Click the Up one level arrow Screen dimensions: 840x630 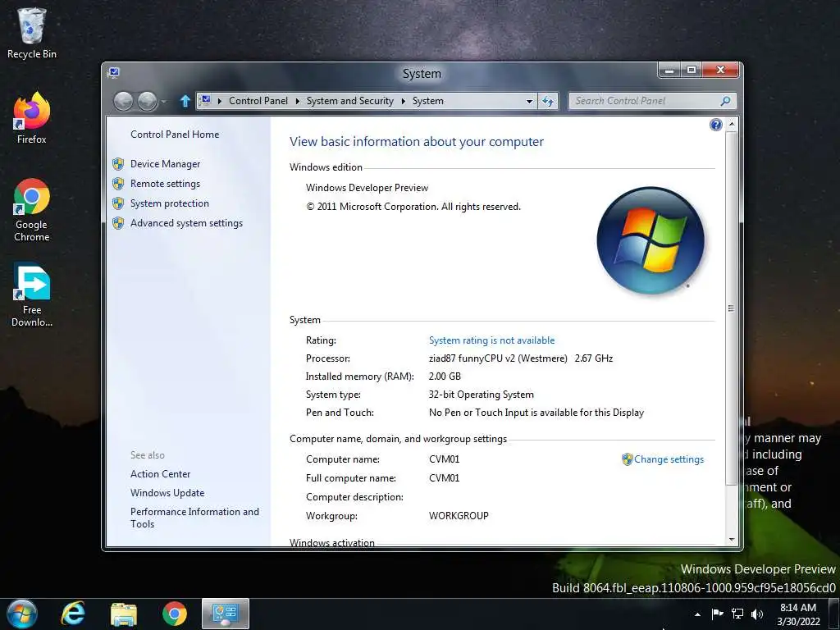[x=185, y=101]
